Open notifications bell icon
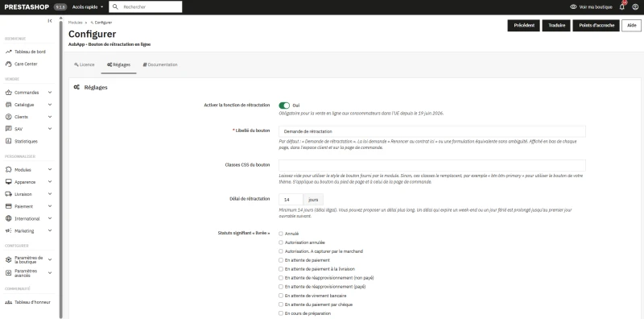This screenshot has width=644, height=319. [x=622, y=7]
